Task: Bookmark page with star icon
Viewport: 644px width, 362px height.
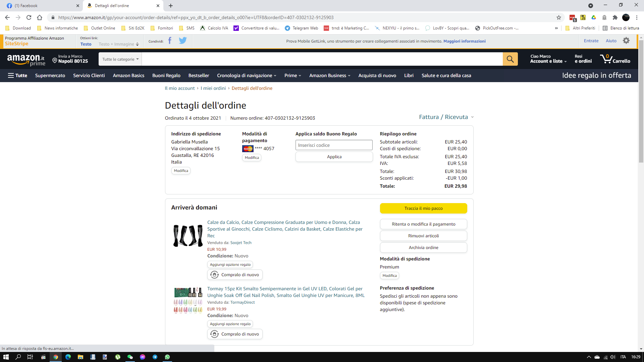Action: pyautogui.click(x=558, y=17)
